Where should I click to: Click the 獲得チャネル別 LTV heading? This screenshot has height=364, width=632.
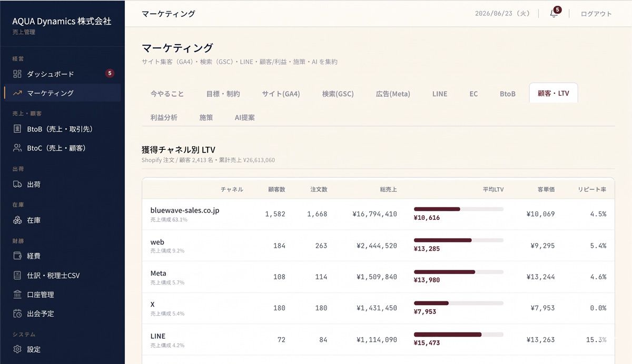tap(179, 150)
